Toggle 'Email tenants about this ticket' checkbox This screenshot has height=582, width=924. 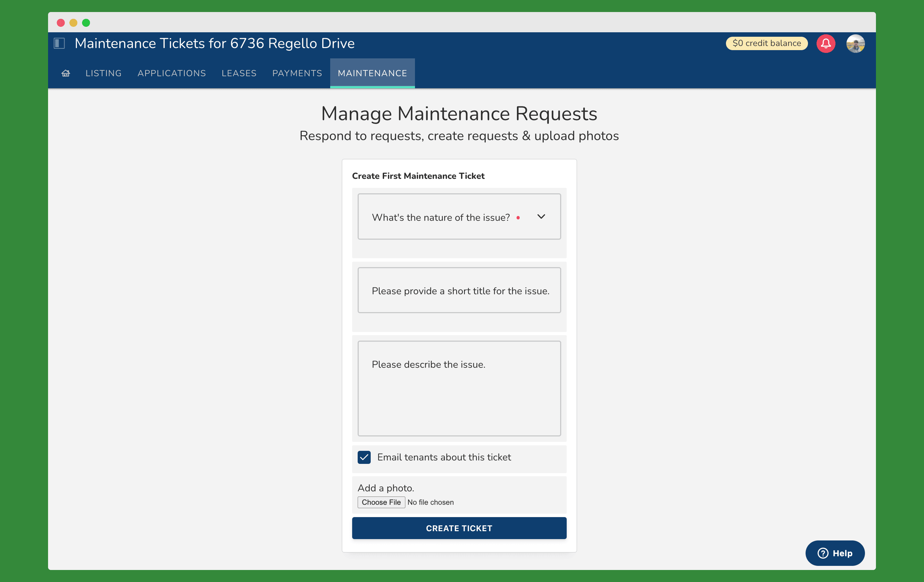click(x=365, y=457)
